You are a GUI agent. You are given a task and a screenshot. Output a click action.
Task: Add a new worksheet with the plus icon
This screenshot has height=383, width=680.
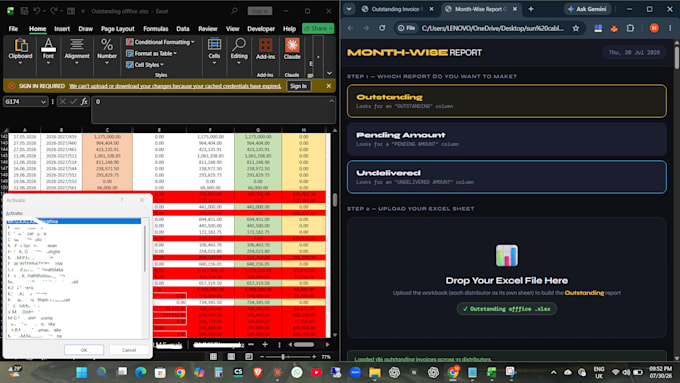click(x=265, y=344)
